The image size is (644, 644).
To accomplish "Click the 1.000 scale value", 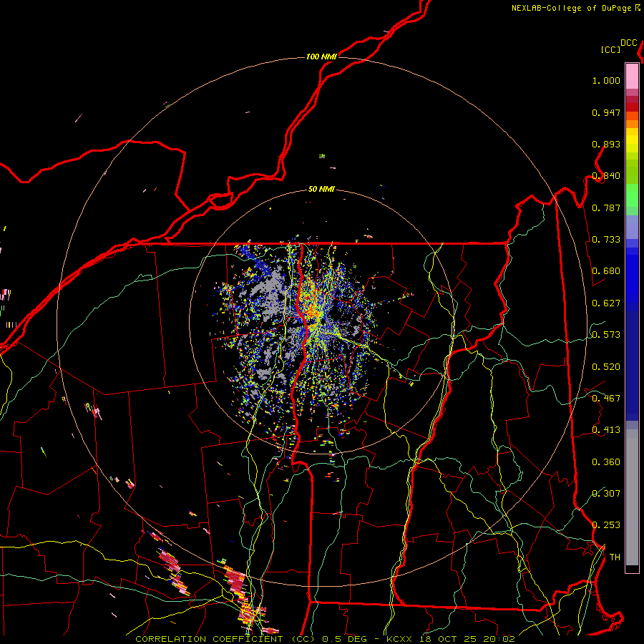I will point(606,80).
